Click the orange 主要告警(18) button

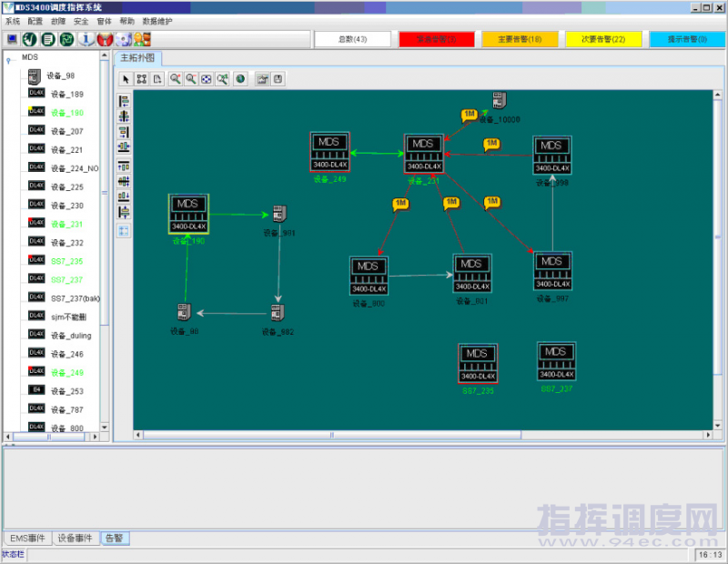tap(520, 39)
